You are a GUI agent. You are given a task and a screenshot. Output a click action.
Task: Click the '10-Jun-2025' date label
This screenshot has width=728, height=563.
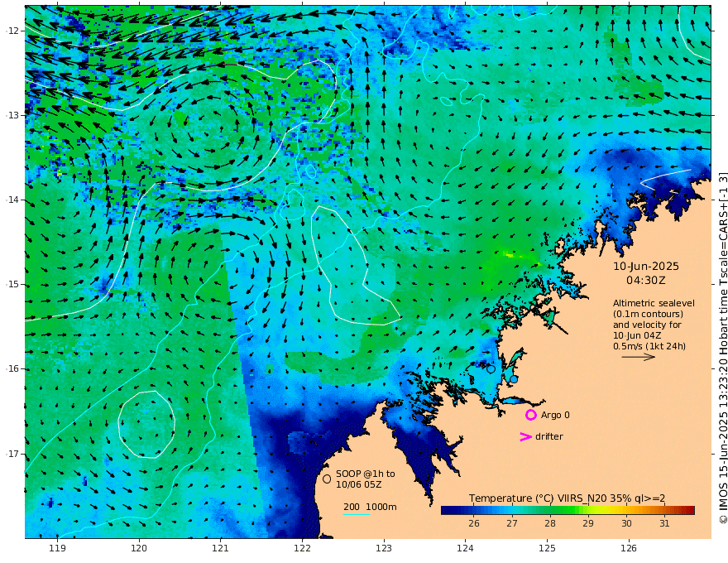[646, 267]
